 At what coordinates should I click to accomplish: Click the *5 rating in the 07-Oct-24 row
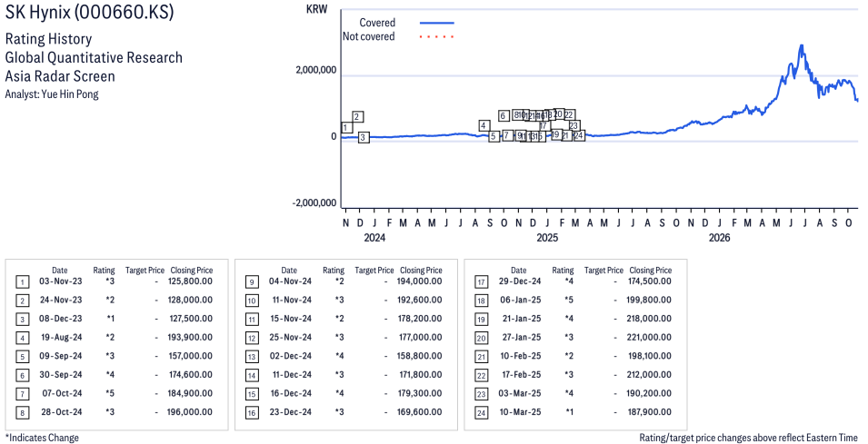110,393
